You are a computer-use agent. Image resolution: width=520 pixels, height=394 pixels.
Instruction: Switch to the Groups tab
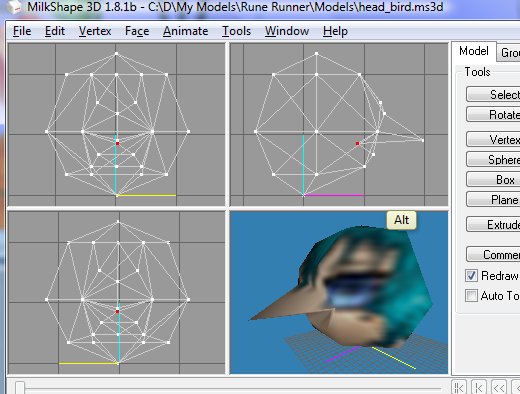click(509, 52)
